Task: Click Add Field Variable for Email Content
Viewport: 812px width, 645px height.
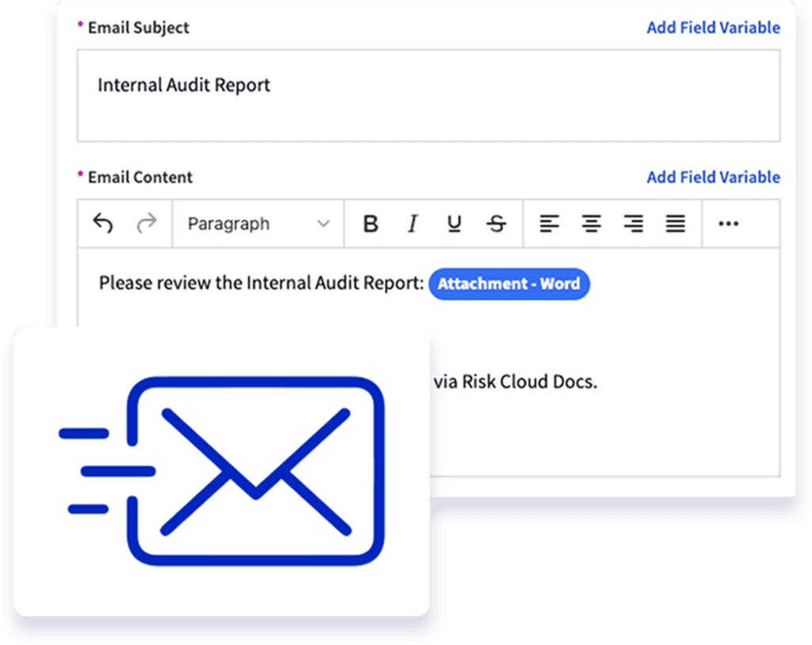Action: point(711,177)
